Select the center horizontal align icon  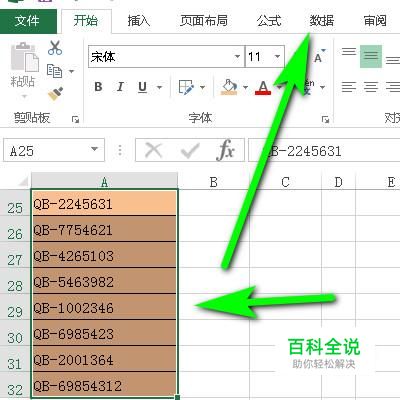(x=370, y=87)
